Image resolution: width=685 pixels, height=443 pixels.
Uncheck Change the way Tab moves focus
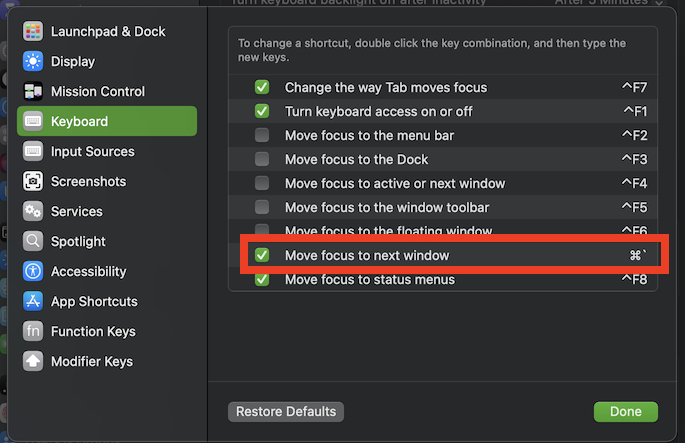pos(262,87)
